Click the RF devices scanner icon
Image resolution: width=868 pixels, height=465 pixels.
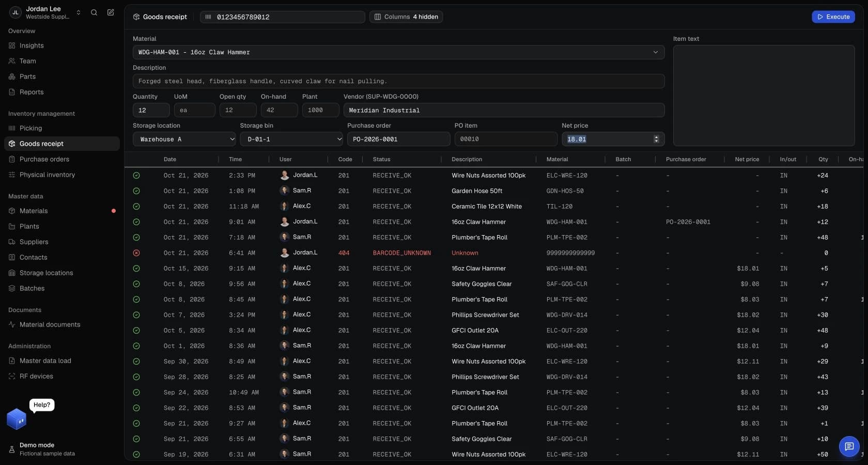click(x=12, y=376)
